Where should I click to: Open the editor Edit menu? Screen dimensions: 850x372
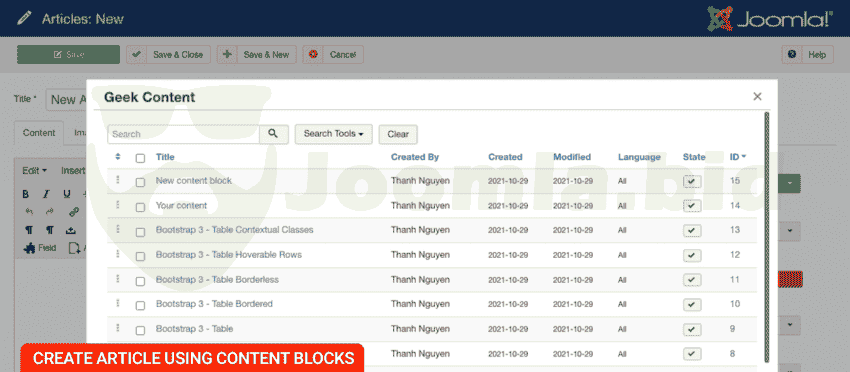(x=35, y=171)
